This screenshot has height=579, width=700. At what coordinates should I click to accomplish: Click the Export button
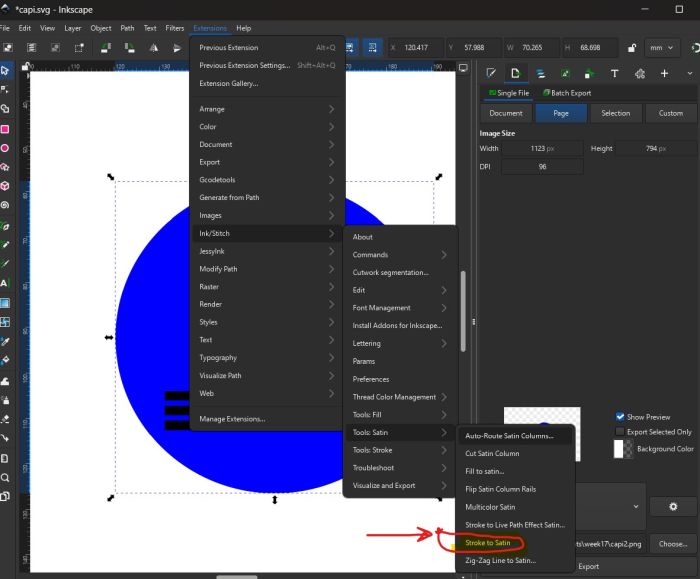(588, 566)
